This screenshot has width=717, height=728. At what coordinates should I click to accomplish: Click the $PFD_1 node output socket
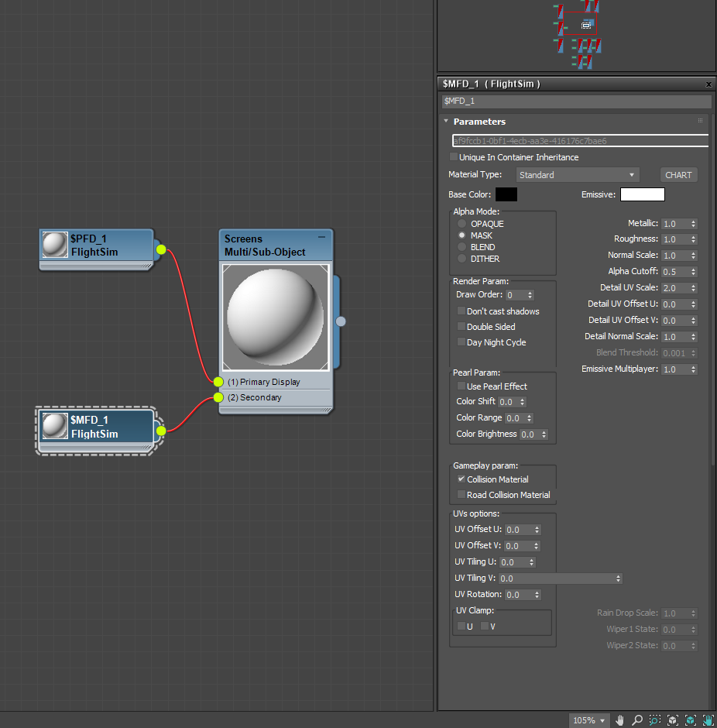click(161, 250)
